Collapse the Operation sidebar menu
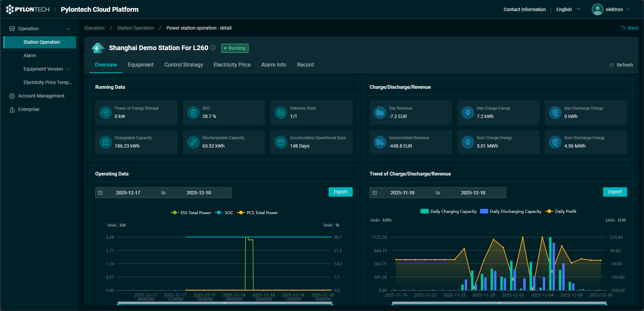 pos(40,29)
